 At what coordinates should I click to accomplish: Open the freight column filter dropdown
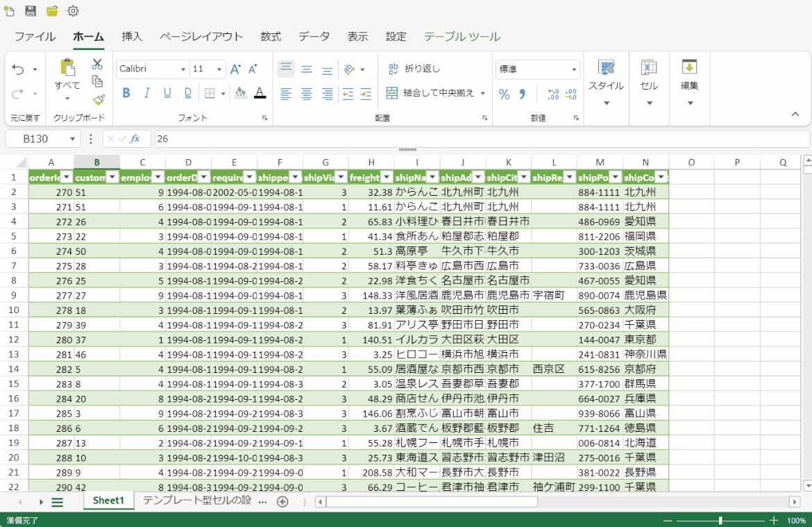[x=387, y=177]
